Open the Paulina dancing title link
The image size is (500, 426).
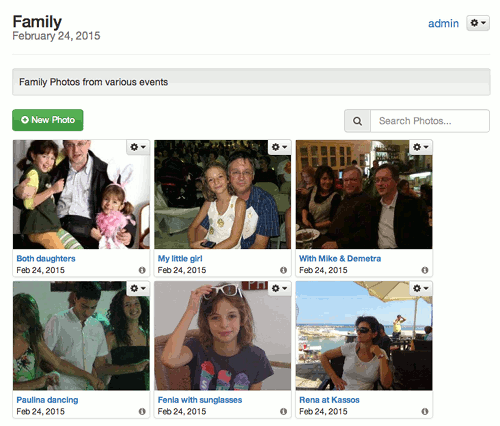(47, 400)
